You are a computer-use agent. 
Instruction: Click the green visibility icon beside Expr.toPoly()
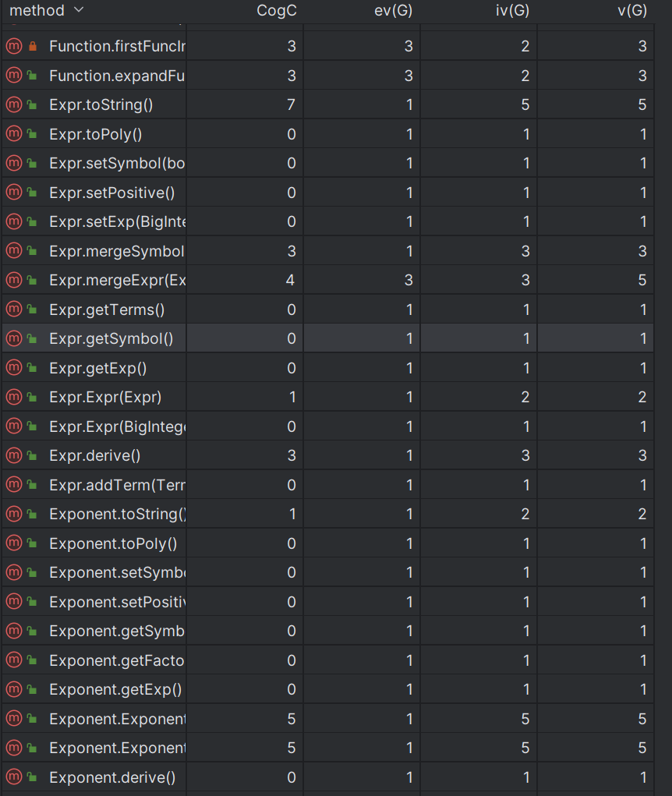pyautogui.click(x=32, y=134)
